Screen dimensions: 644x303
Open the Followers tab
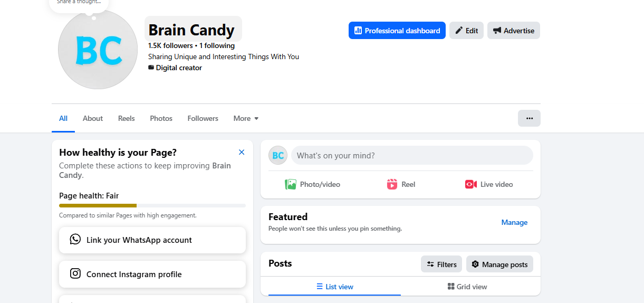[x=203, y=118]
